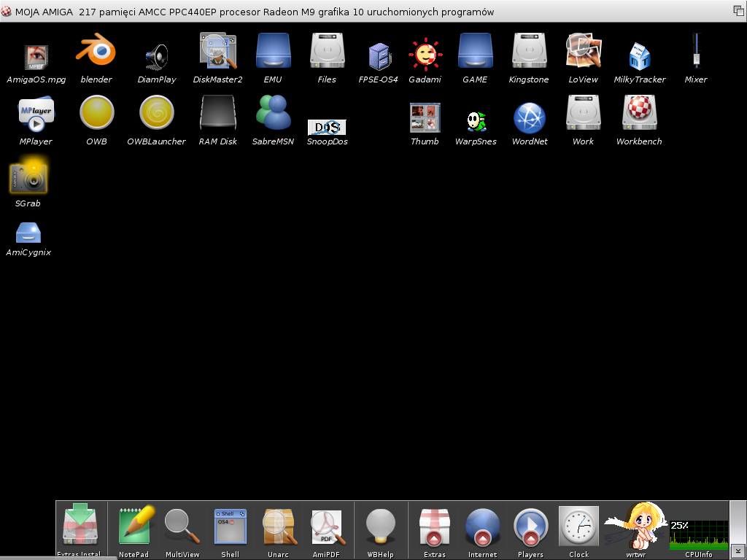Expand the Internet subdock
The image size is (747, 560).
483,526
